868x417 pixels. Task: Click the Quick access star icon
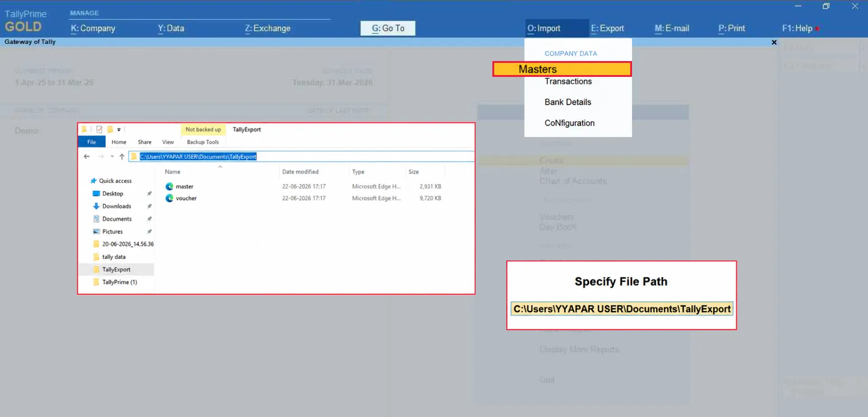pos(94,181)
